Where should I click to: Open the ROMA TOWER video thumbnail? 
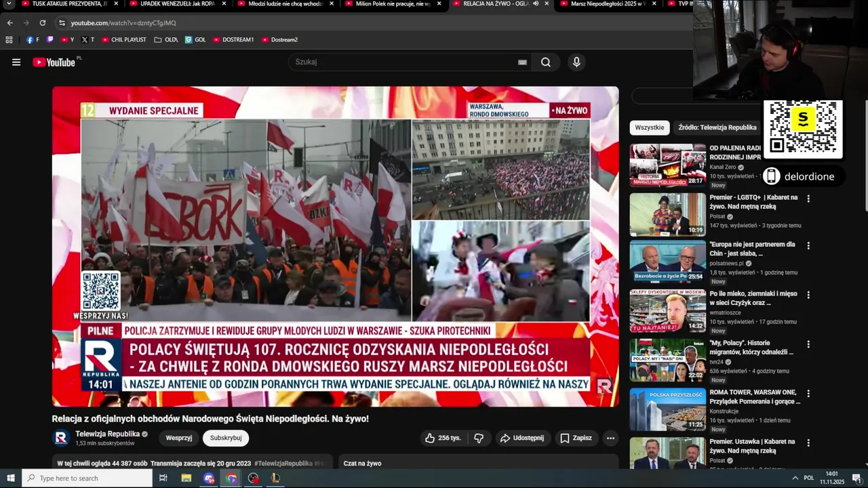pos(667,409)
